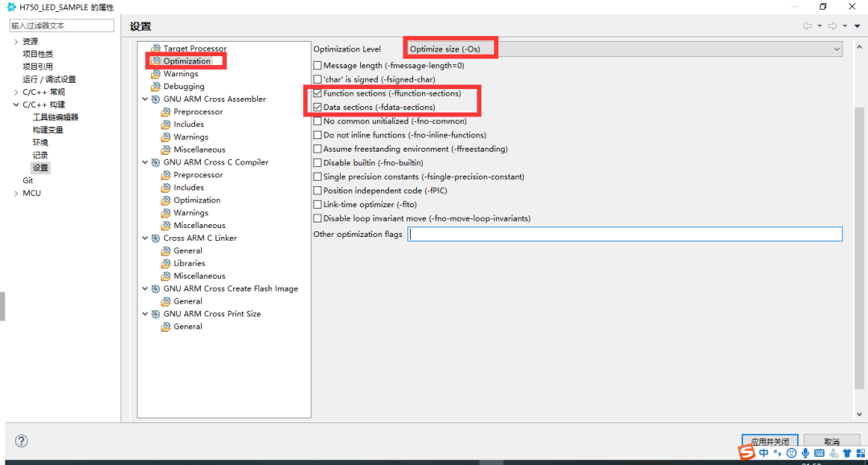
Task: Enable the 'char' is signed checkbox
Action: tap(317, 79)
